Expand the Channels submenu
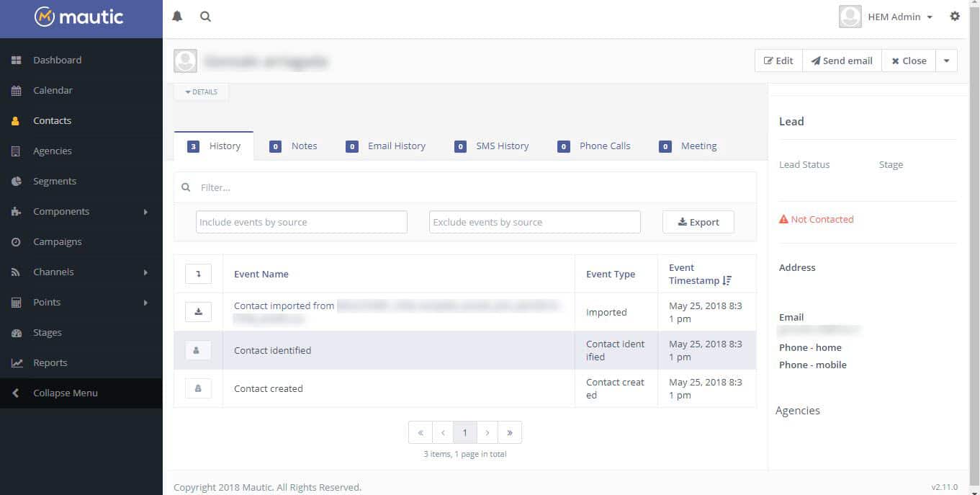The image size is (980, 495). (53, 272)
